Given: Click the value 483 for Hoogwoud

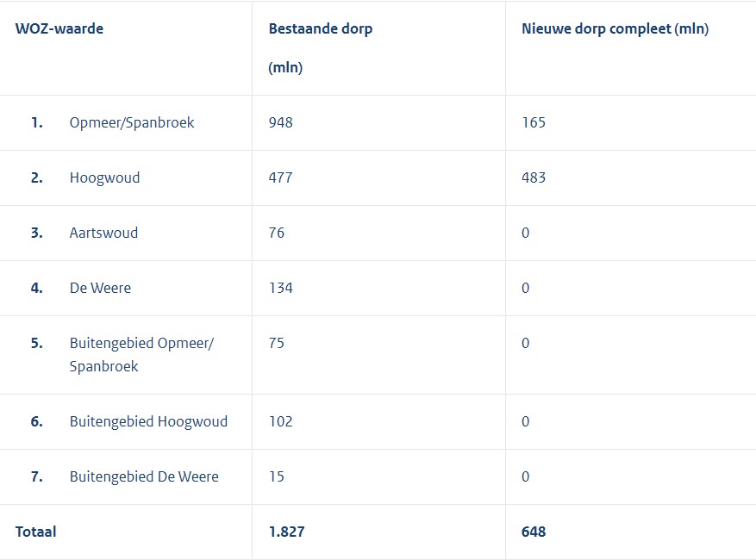Looking at the screenshot, I should (x=534, y=177).
